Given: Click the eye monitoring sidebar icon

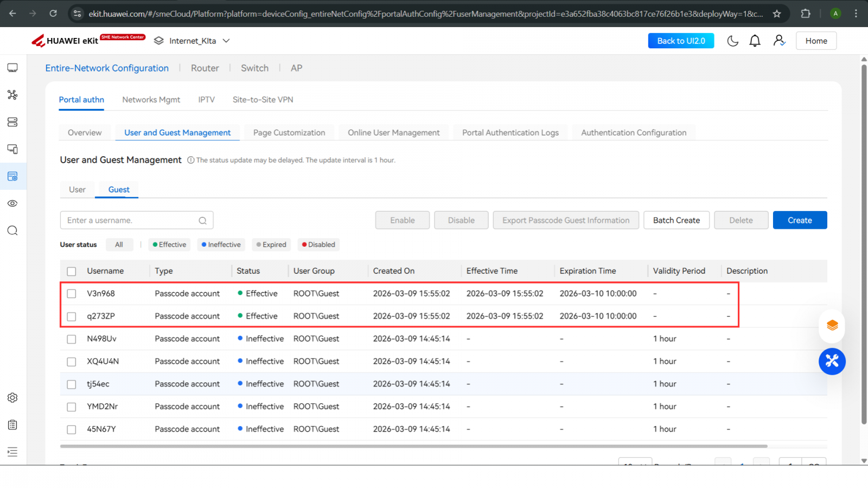Looking at the screenshot, I should 12,203.
